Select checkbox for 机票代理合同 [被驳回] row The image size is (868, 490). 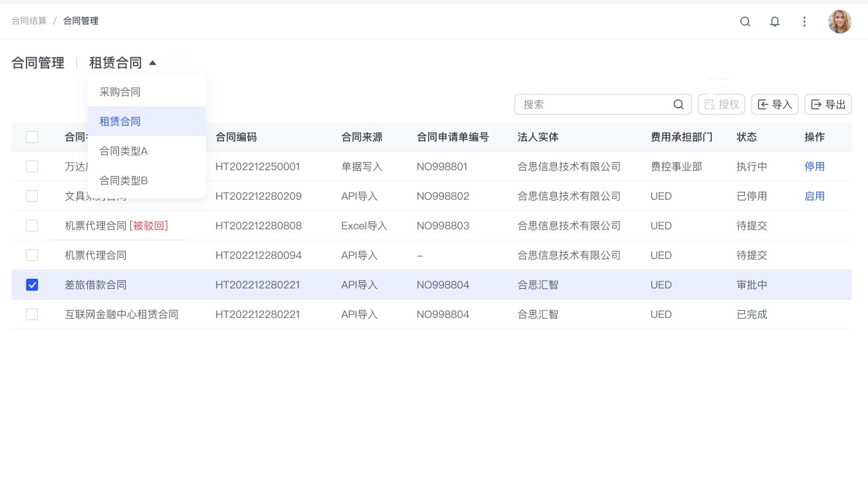click(32, 226)
